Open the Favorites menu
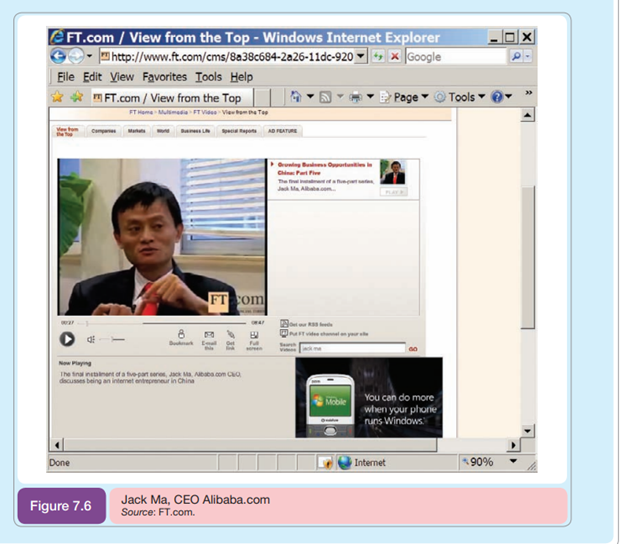The height and width of the screenshot is (544, 624). 164,77
